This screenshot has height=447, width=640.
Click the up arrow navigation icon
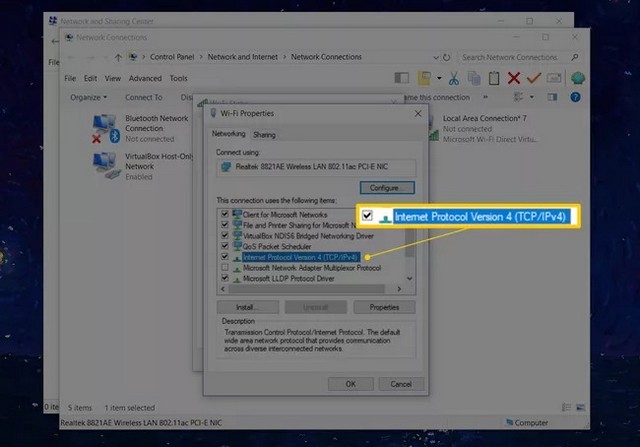[x=118, y=58]
